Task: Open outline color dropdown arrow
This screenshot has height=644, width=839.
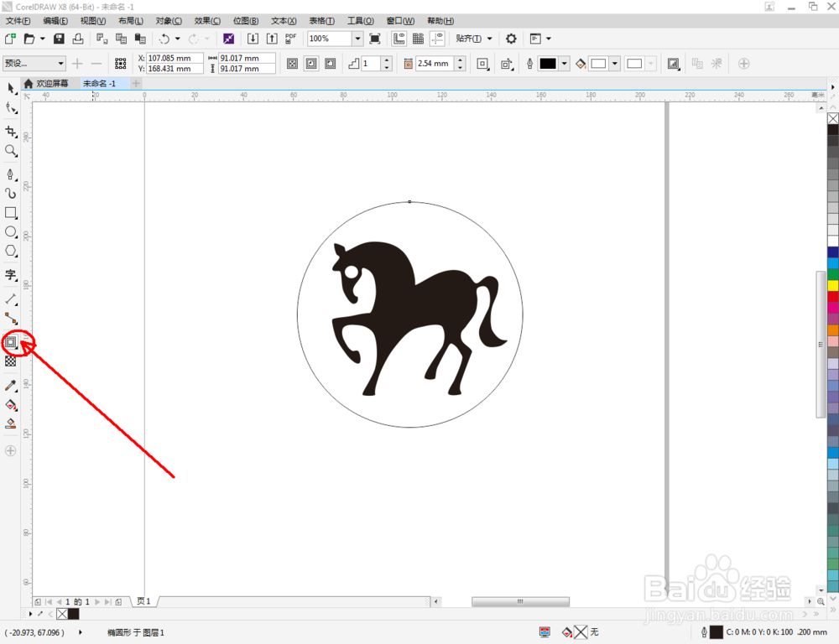Action: pyautogui.click(x=564, y=64)
